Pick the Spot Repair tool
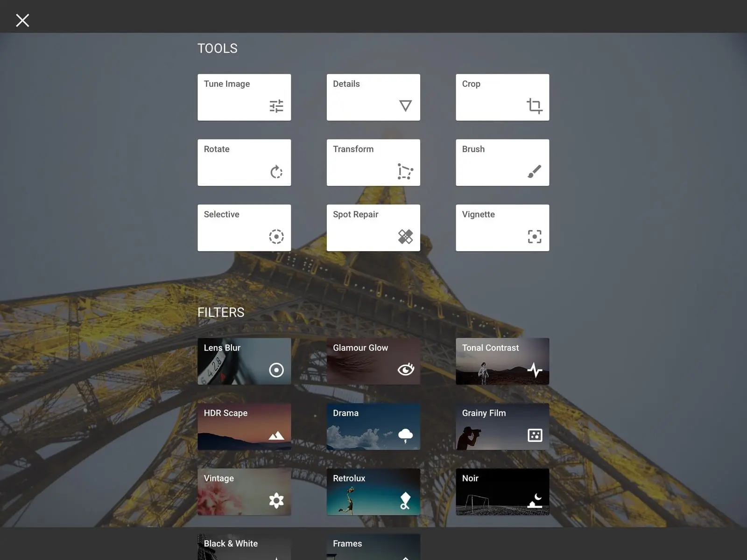747x560 pixels. 373,228
